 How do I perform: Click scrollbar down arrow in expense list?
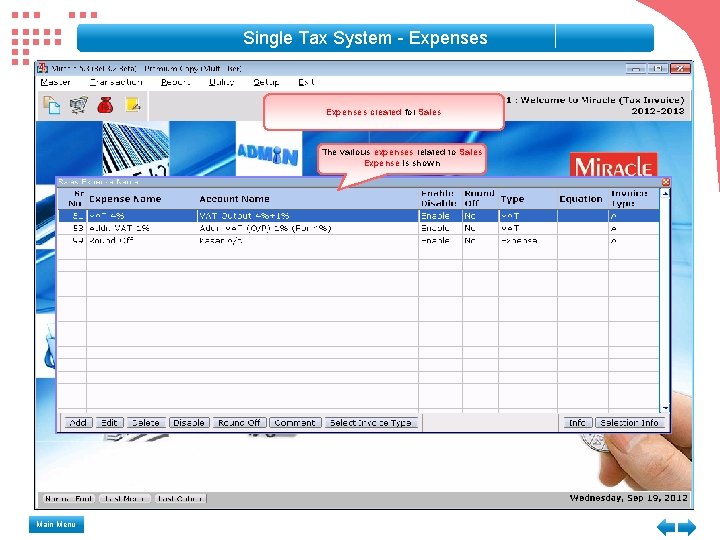tap(665, 408)
